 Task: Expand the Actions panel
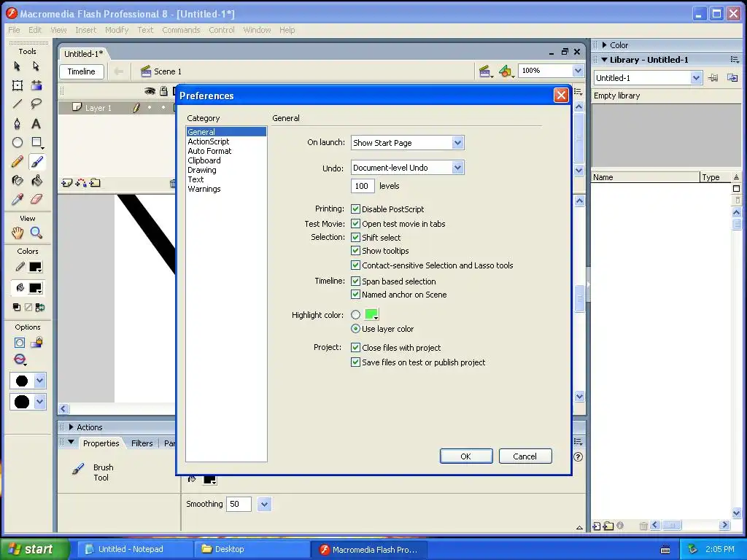click(x=71, y=427)
